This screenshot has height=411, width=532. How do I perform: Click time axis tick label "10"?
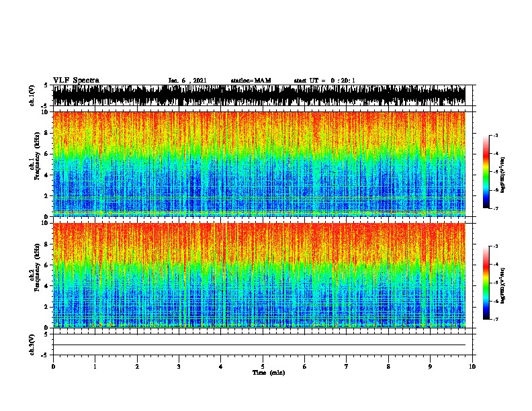(x=472, y=367)
